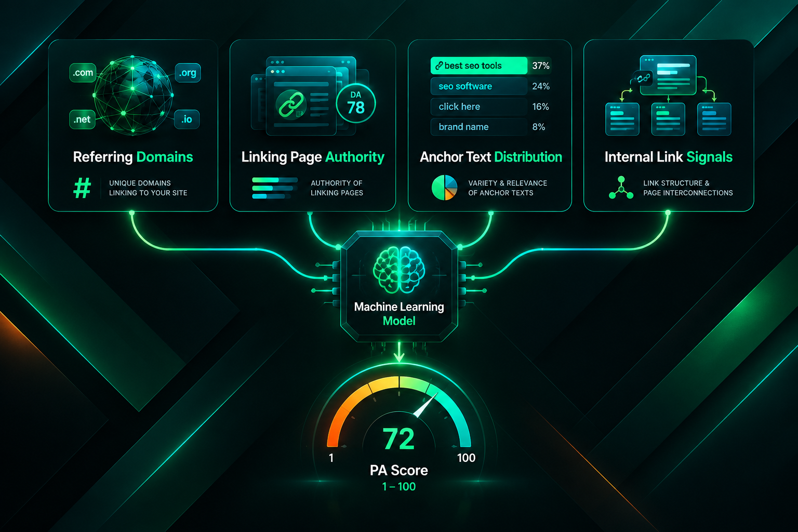The width and height of the screenshot is (798, 532).
Task: Click the pie chart icon
Action: point(444,188)
